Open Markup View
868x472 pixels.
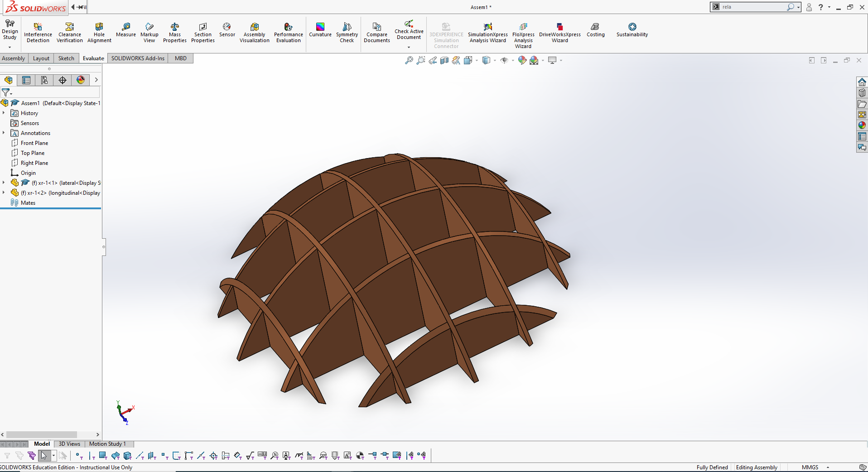[x=149, y=33]
